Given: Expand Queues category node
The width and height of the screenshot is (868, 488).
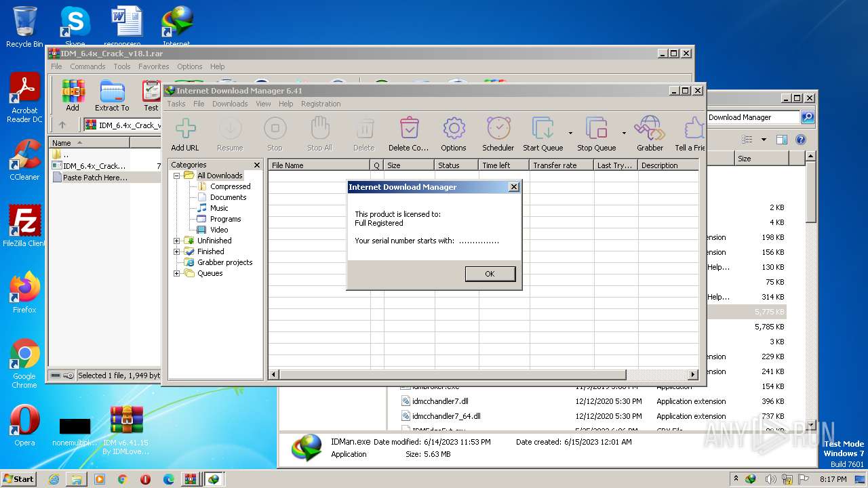Looking at the screenshot, I should click(x=177, y=273).
